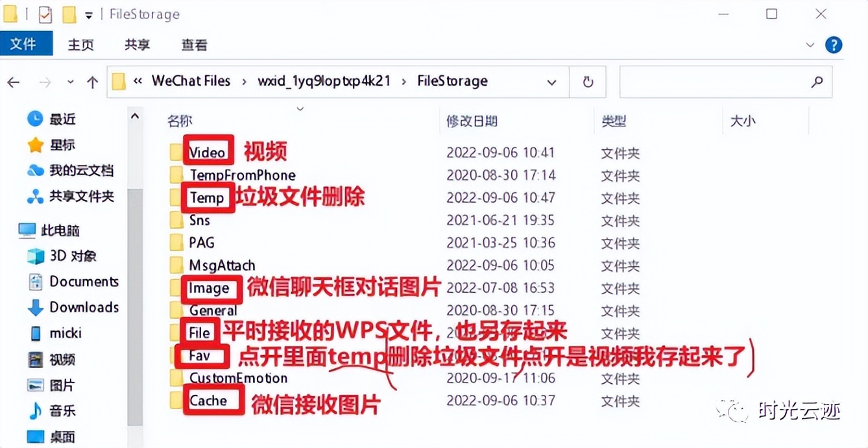868x448 pixels.
Task: Click the help question mark button
Action: tap(834, 44)
